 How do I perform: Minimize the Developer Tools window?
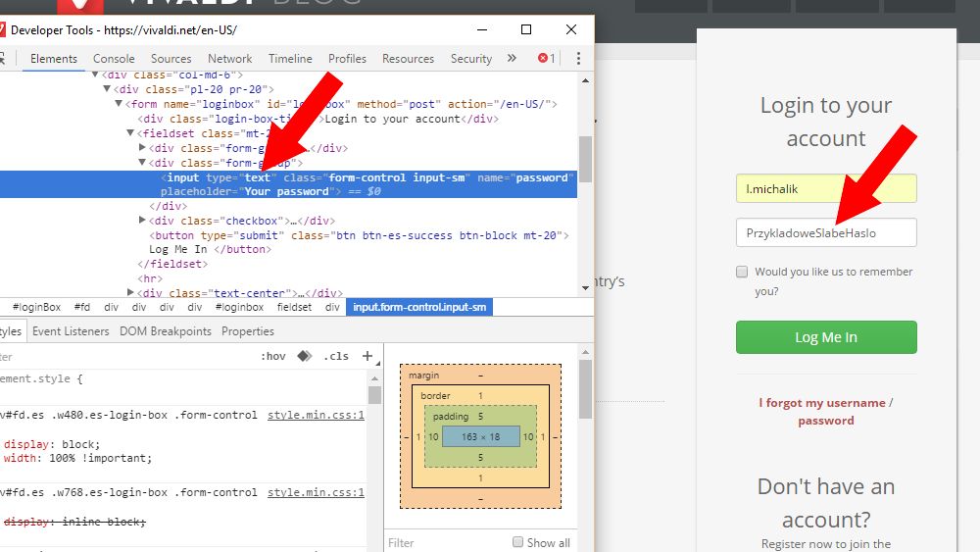(x=482, y=29)
